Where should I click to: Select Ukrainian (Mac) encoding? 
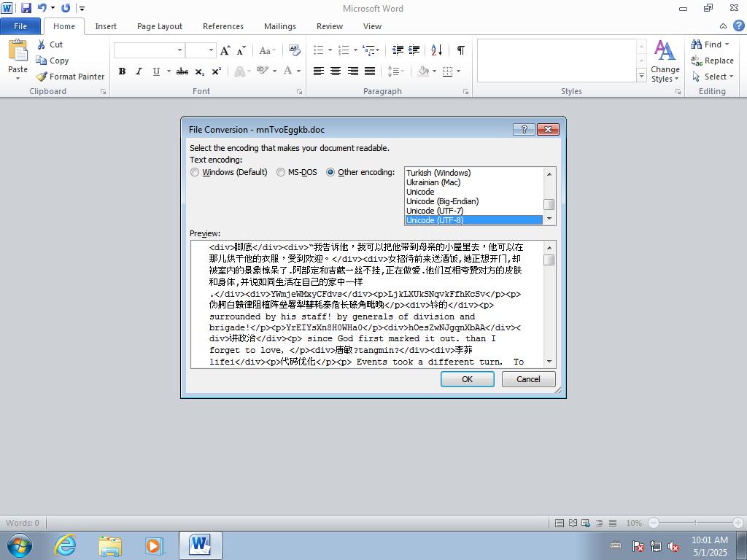click(x=473, y=182)
